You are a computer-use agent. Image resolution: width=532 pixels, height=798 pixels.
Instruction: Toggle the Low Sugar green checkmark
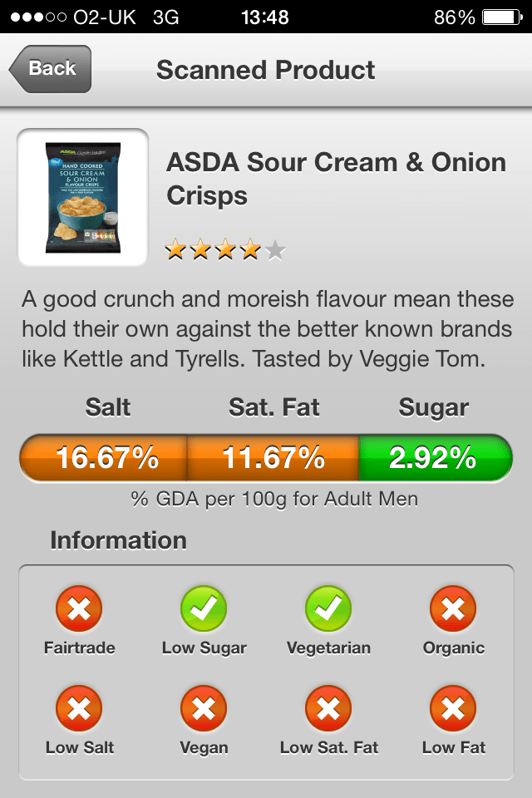(x=204, y=609)
